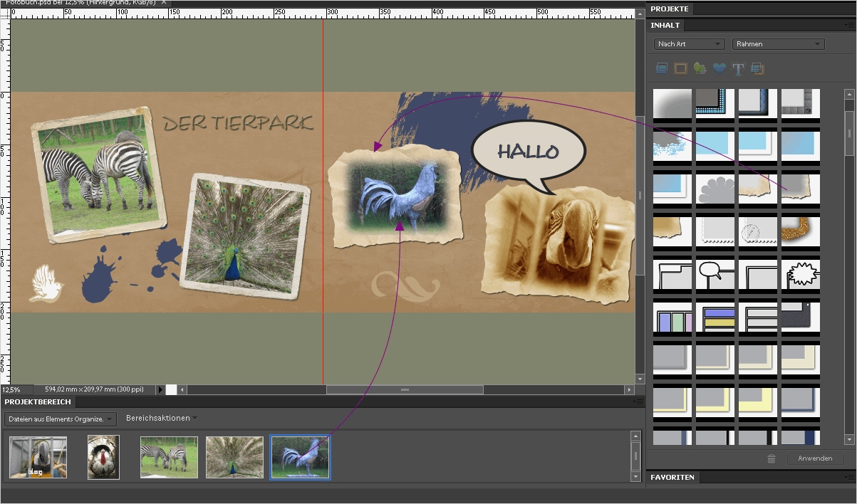The image size is (857, 504).
Task: Toggle the backgrounds filter icon in Inhalt
Action: [661, 68]
